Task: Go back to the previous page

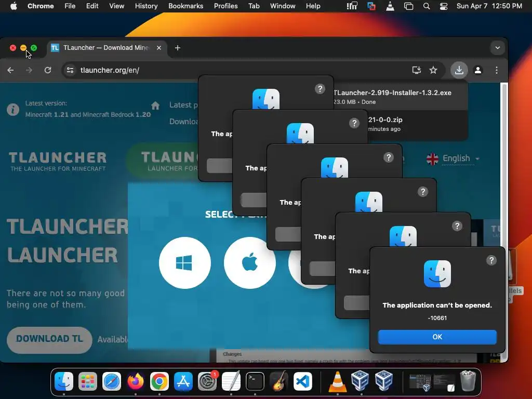Action: tap(10, 70)
